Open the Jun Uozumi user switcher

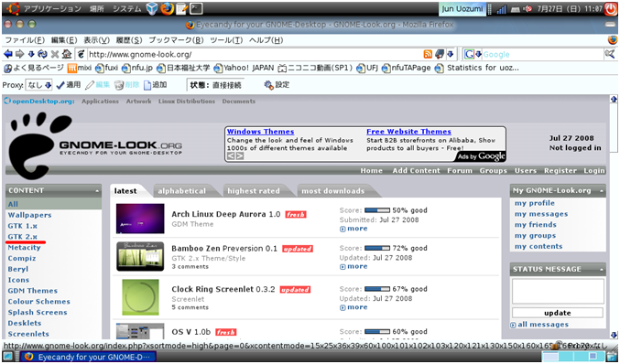(462, 8)
